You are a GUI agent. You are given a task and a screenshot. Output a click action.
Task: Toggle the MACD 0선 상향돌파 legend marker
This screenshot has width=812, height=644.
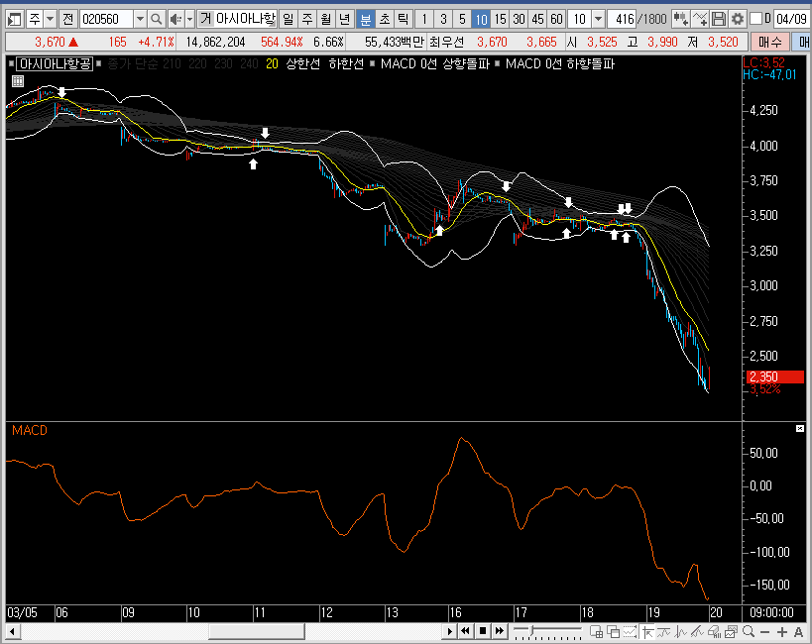[373, 64]
